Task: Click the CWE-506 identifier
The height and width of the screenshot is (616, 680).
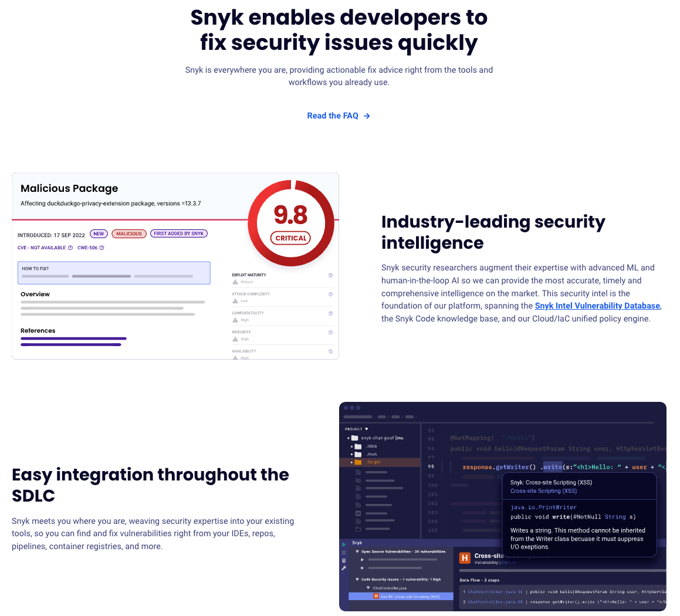Action: [87, 248]
